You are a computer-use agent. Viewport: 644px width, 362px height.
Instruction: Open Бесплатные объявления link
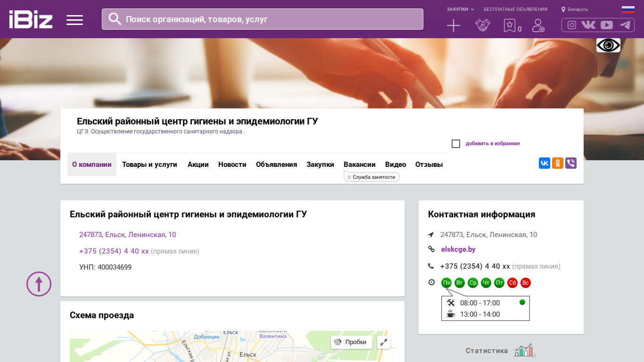click(x=515, y=9)
